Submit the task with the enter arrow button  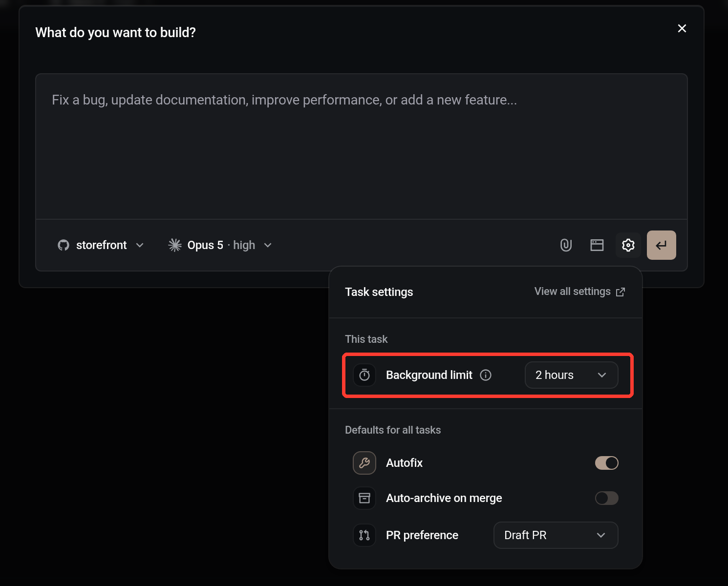pyautogui.click(x=662, y=245)
